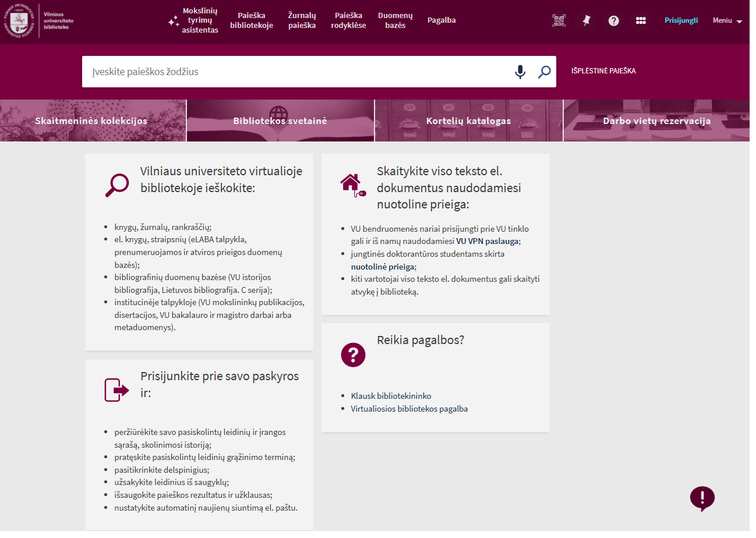Click the pin favorites icon
This screenshot has width=756, height=538.
coord(586,20)
